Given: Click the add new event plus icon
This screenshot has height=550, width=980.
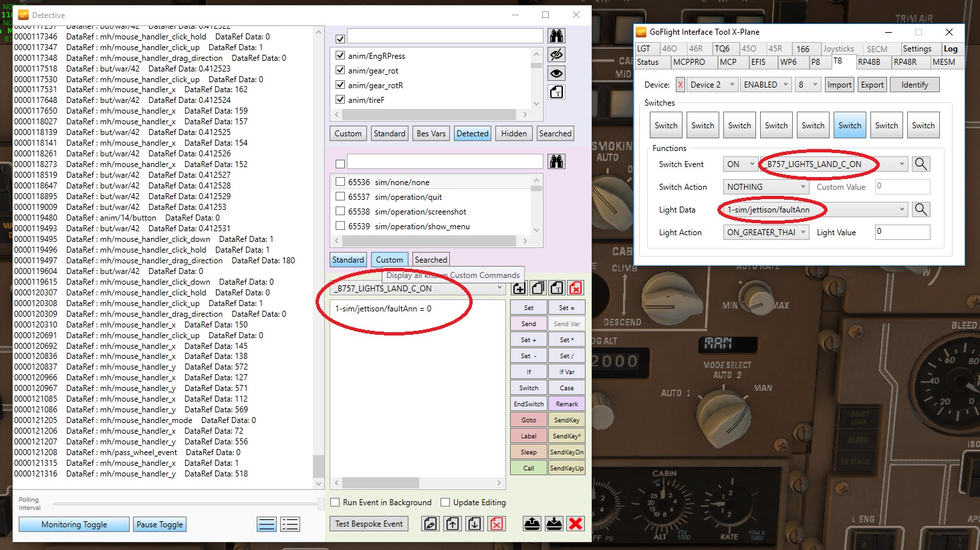Looking at the screenshot, I should 519,289.
